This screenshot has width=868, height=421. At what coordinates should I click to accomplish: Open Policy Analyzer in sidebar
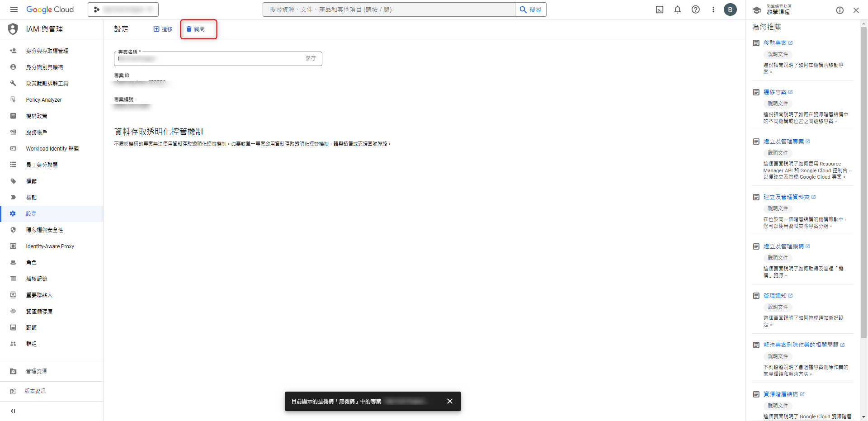[x=52, y=100]
